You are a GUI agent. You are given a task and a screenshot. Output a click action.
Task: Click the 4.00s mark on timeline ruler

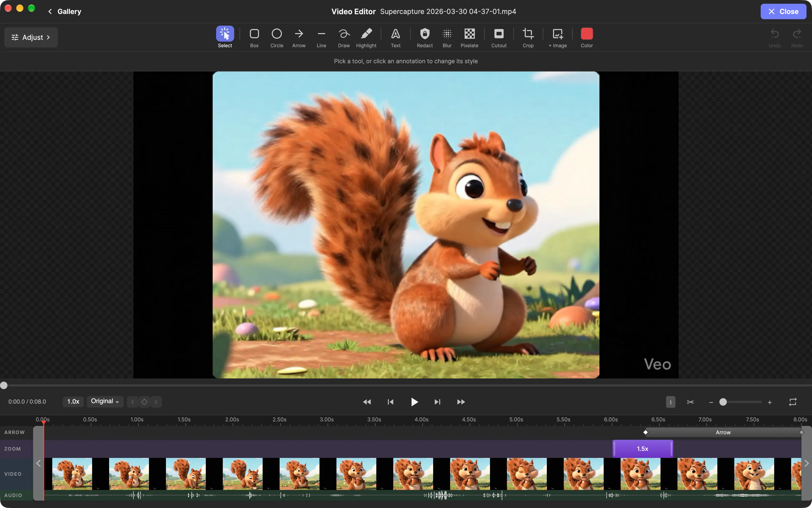tap(421, 420)
